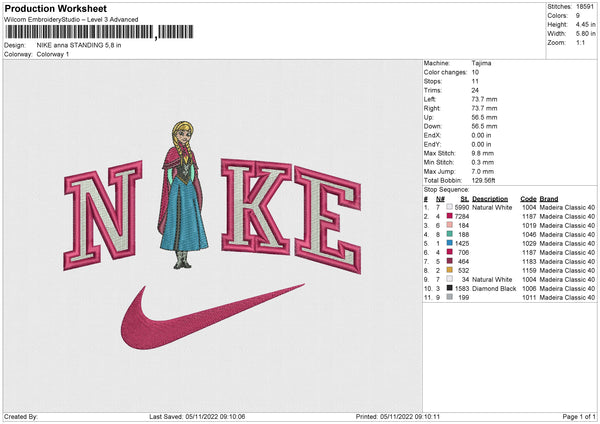Select 'Diamond Black' description
The image size is (600, 424).
tap(494, 289)
